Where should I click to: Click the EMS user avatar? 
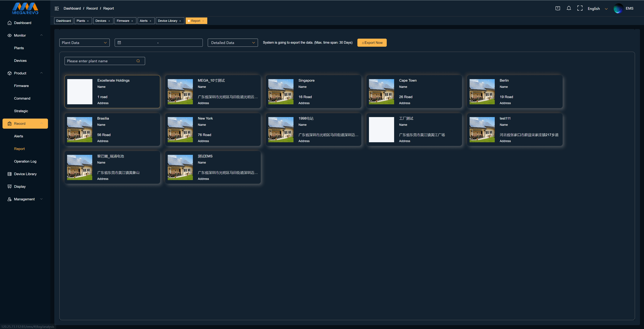point(618,8)
